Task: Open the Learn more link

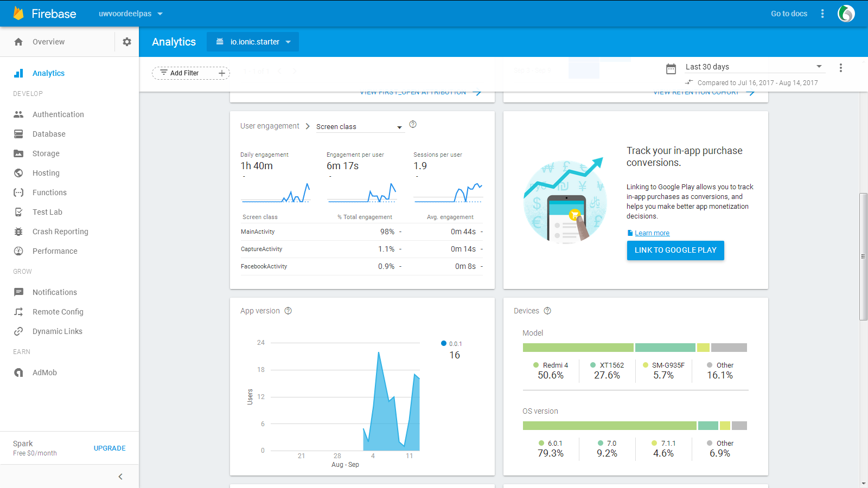Action: click(652, 233)
